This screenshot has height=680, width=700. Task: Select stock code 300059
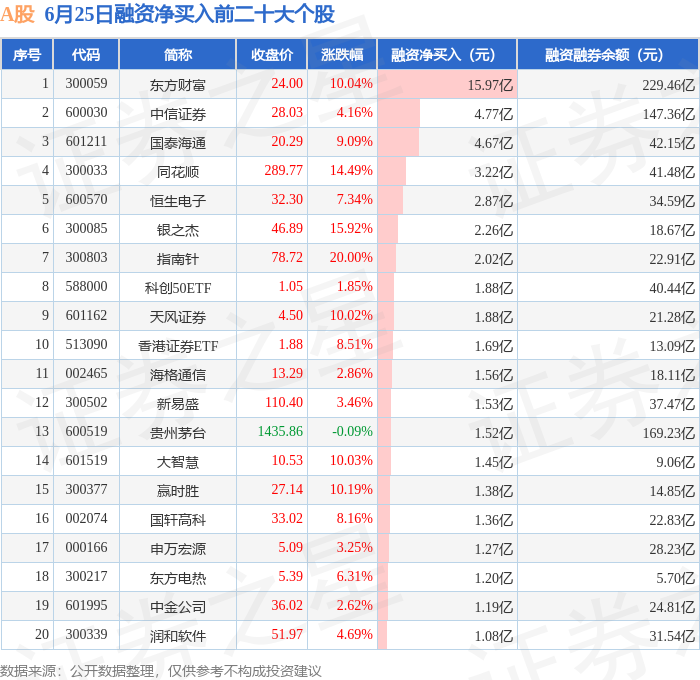point(86,83)
